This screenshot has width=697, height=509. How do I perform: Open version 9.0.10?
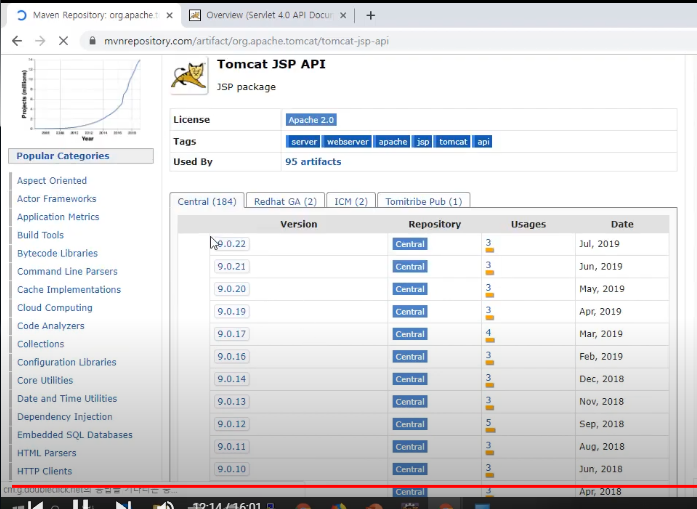[232, 469]
